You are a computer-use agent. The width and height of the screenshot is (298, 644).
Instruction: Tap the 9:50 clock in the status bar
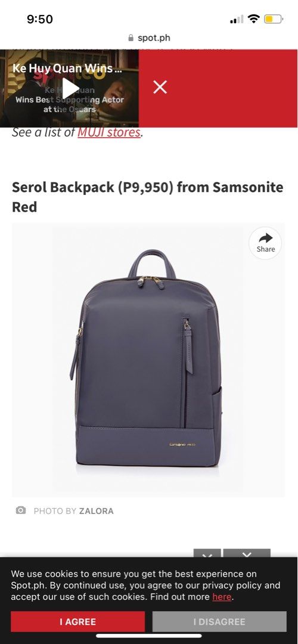[x=40, y=19]
